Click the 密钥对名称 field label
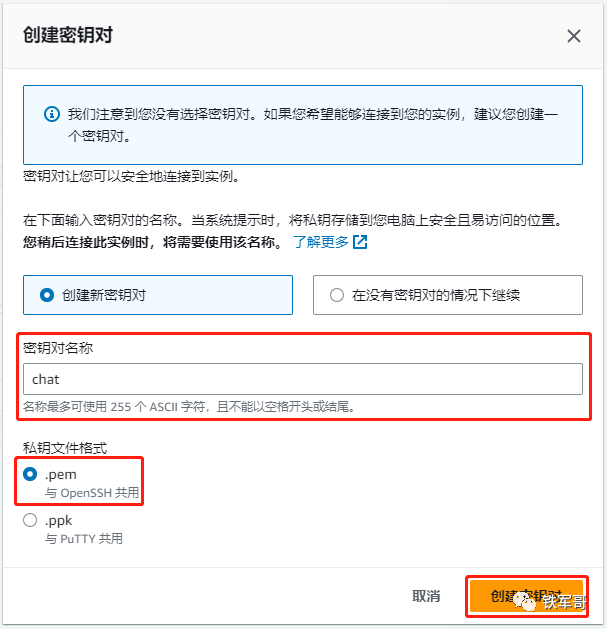Viewport: 607px width, 629px height. pyautogui.click(x=58, y=348)
